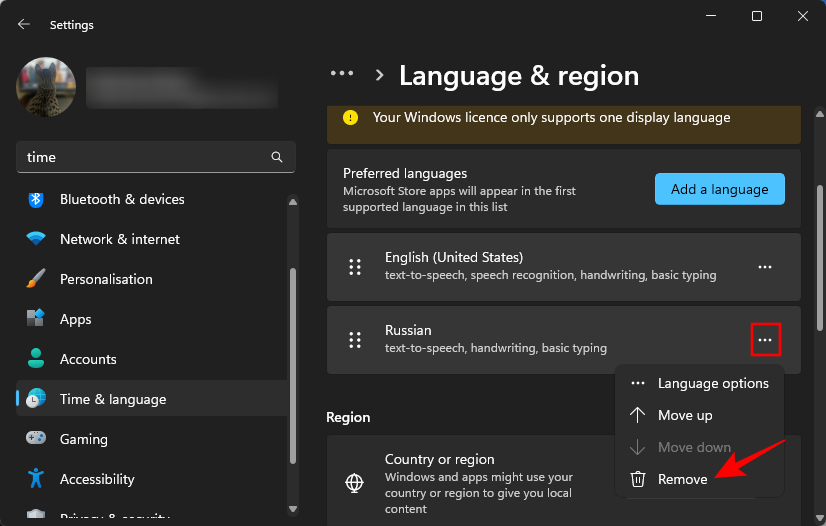Choose Language options from context menu
The width and height of the screenshot is (826, 526).
click(713, 383)
